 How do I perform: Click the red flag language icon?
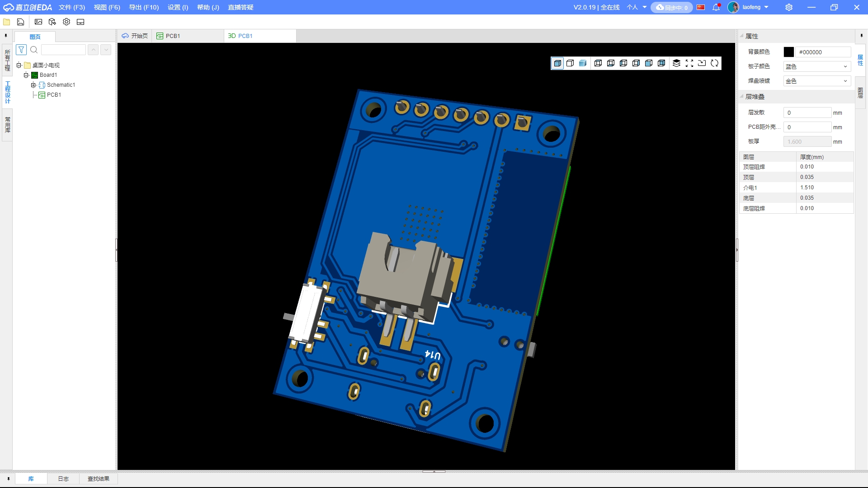701,7
